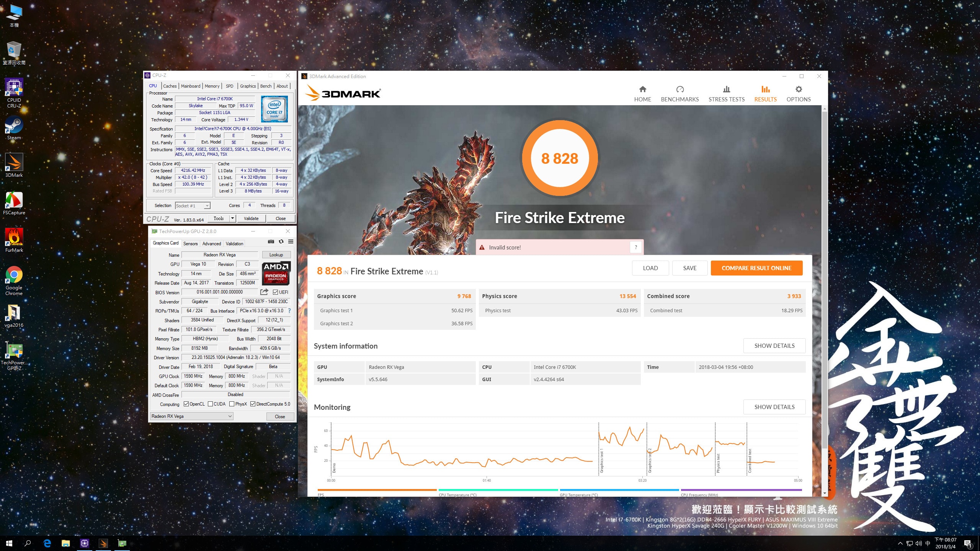Click the Validate button in CPU-Z
980x551 pixels.
[251, 218]
